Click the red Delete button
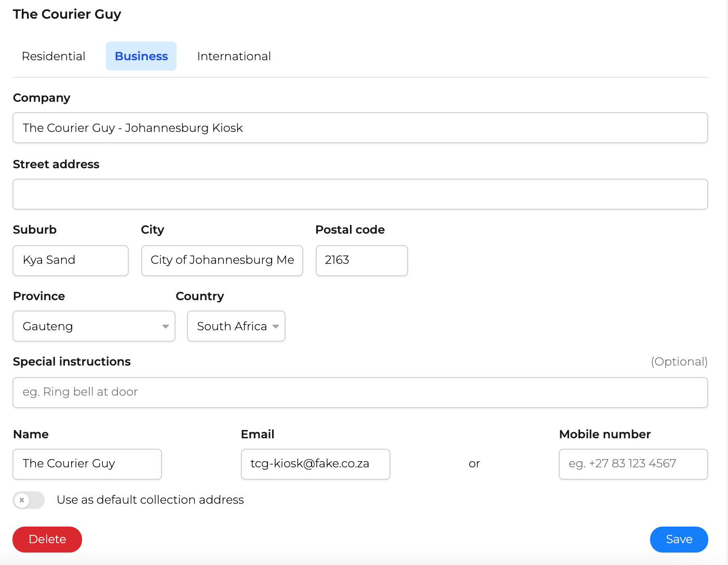This screenshot has width=728, height=565. point(47,540)
